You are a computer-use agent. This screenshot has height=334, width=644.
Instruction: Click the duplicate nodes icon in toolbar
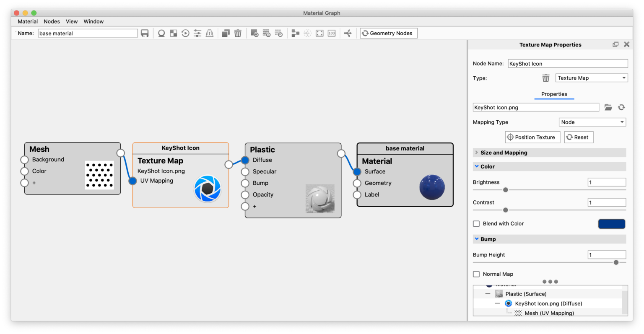tap(226, 34)
